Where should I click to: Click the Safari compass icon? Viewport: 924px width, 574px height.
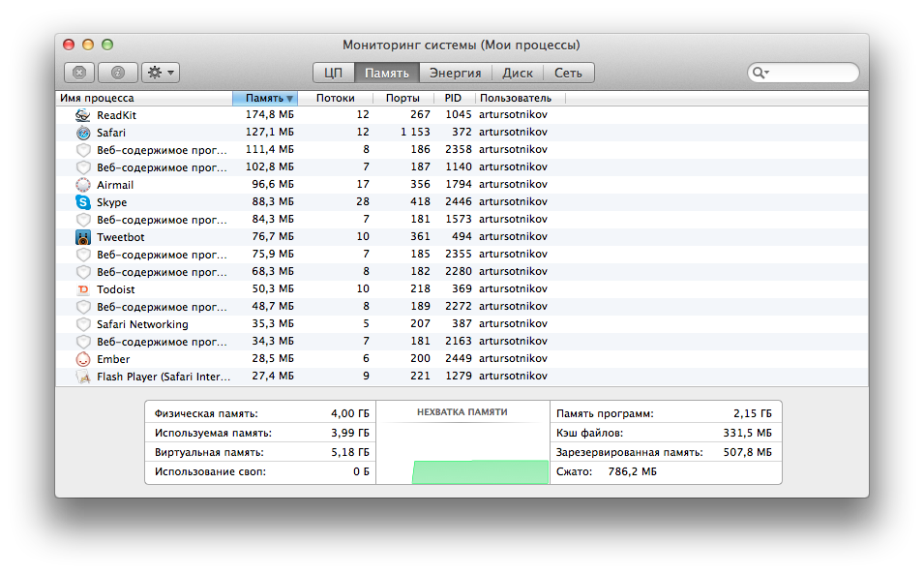[x=83, y=133]
